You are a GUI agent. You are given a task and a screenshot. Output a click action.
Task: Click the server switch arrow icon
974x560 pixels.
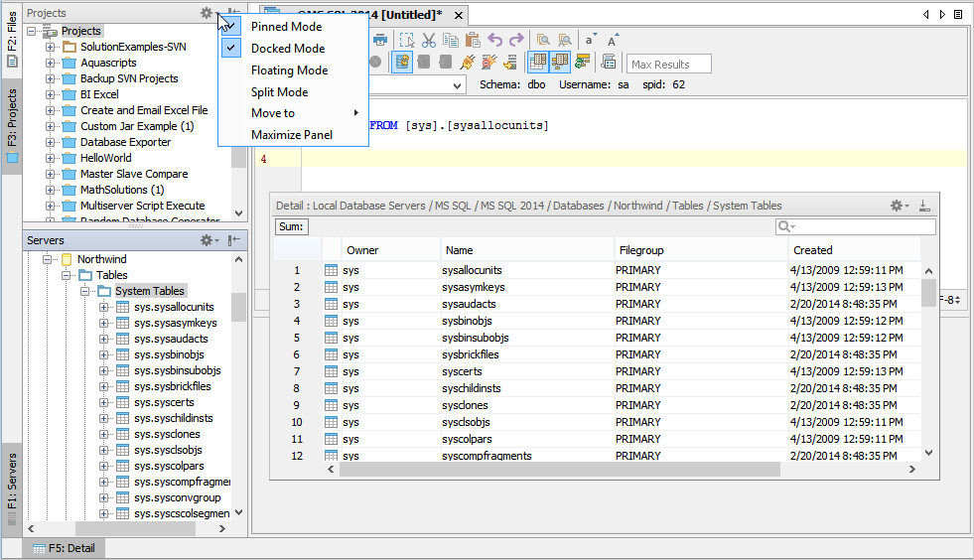click(x=511, y=63)
